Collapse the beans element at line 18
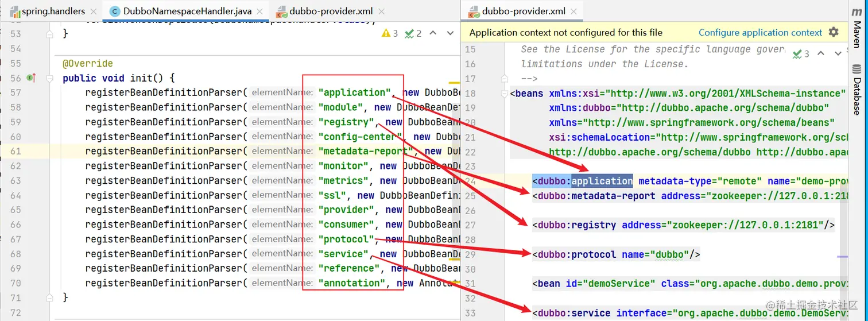Viewport: 868px width, 321px height. 506,94
